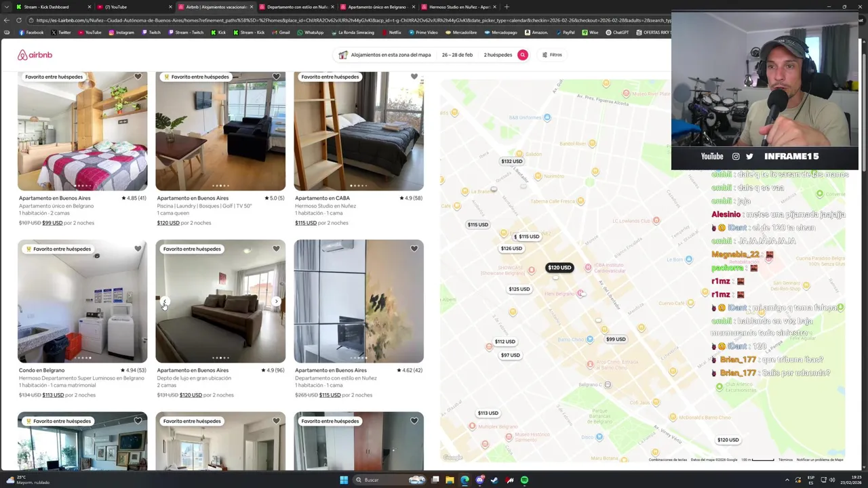
Task: Click the browser back arrow
Action: coord(7,20)
